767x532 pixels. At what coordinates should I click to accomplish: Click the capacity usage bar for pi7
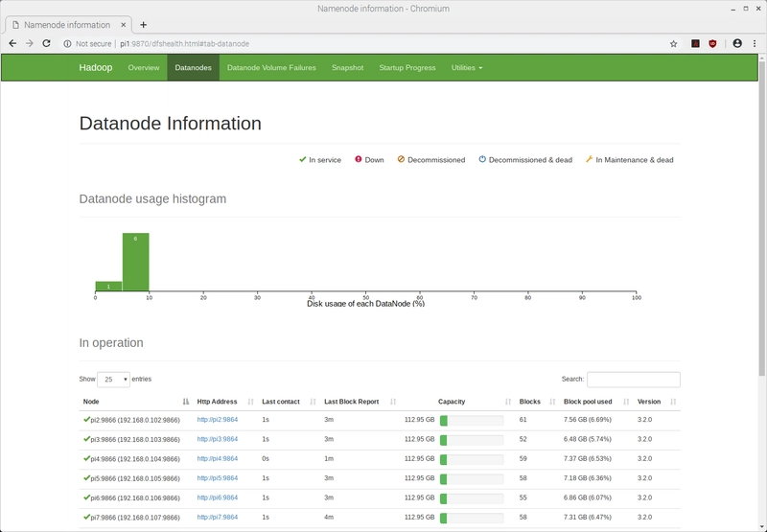click(472, 518)
